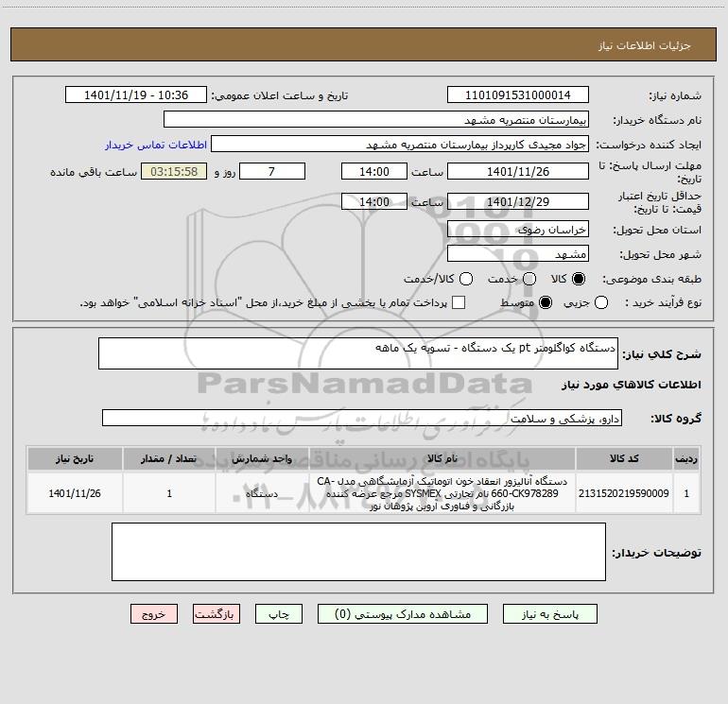Click the گروه کالا field دارو، پزشکی و سلامت
The width and height of the screenshot is (728, 704).
point(362,418)
